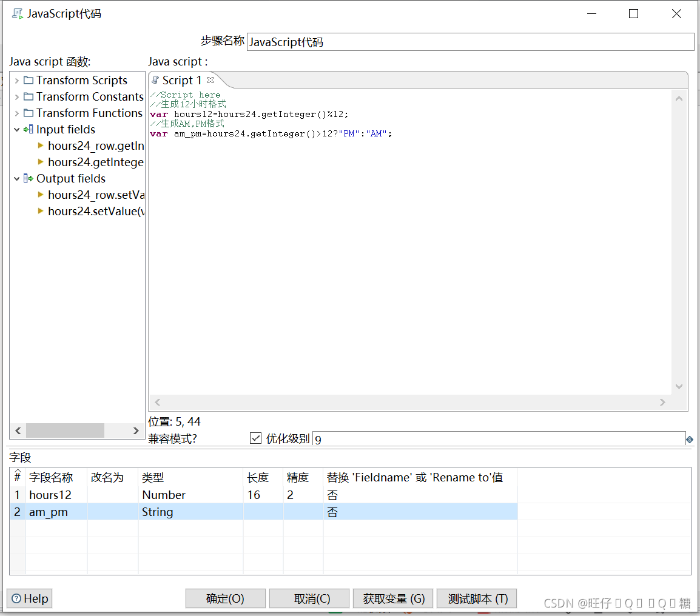The width and height of the screenshot is (700, 616).
Task: Click the arrow icon beside hours24.getIntege
Action: coord(41,162)
